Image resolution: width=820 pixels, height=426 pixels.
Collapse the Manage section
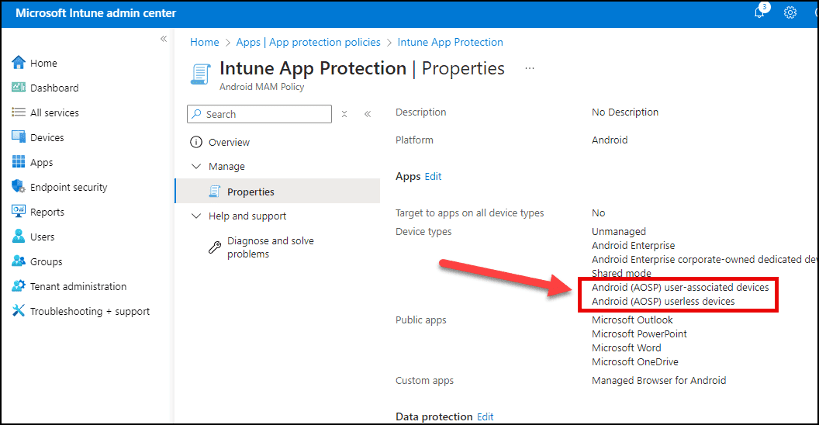196,167
